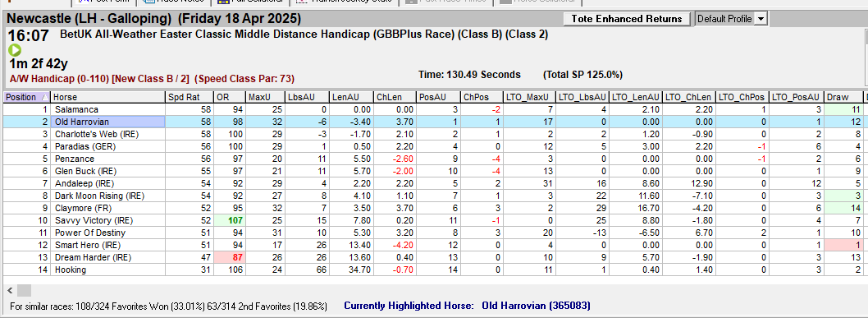Click the LTO_LbsAU column header
The image size is (868, 318).
(582, 97)
